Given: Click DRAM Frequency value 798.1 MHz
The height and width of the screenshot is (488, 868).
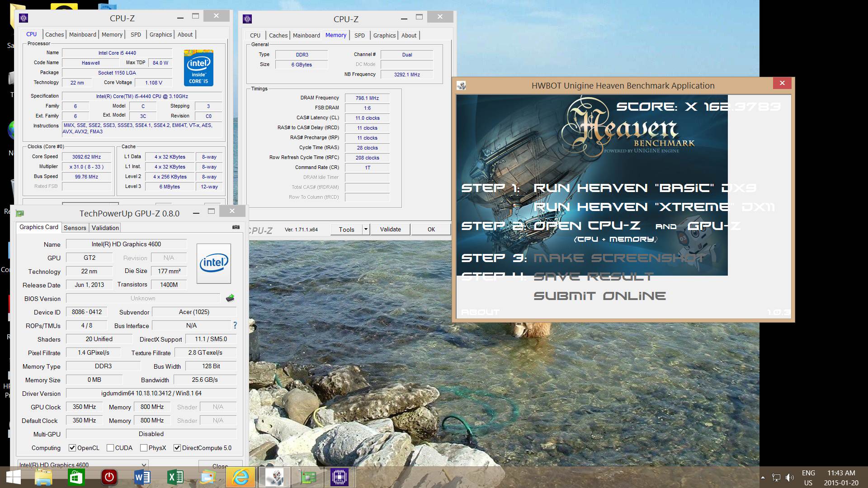Looking at the screenshot, I should (367, 98).
